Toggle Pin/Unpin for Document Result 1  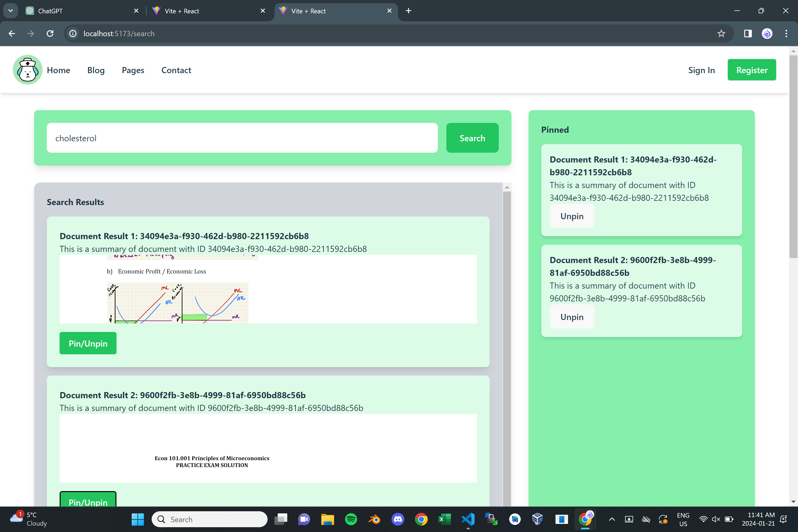click(88, 343)
